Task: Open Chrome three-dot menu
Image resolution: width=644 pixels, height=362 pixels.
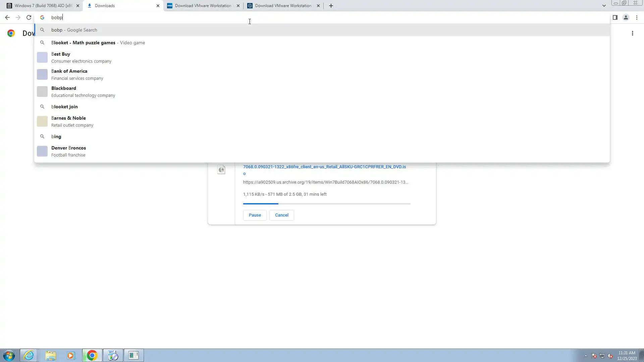Action: [x=637, y=17]
